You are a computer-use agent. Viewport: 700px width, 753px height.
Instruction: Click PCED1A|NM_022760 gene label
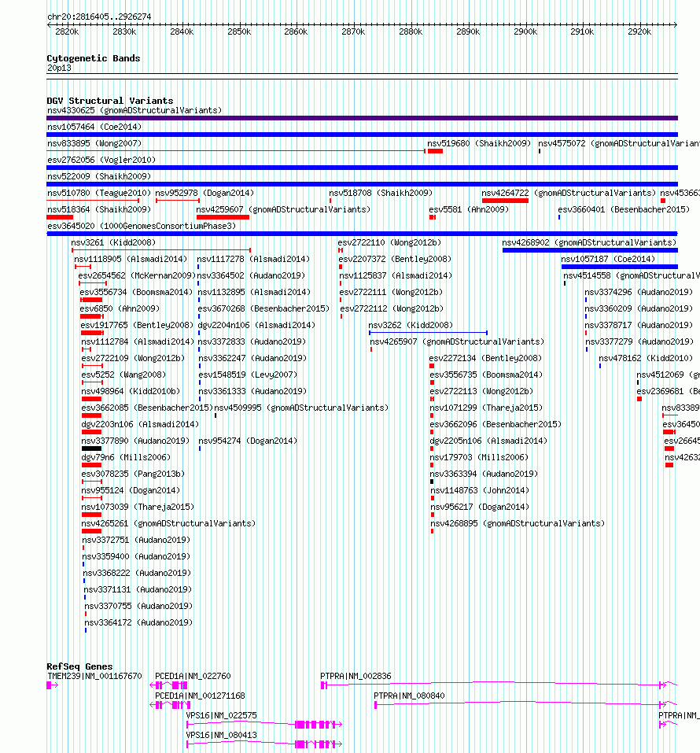tap(193, 676)
